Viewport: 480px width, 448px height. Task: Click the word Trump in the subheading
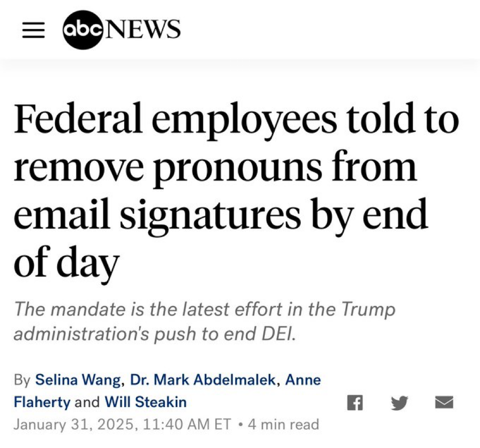(x=368, y=309)
